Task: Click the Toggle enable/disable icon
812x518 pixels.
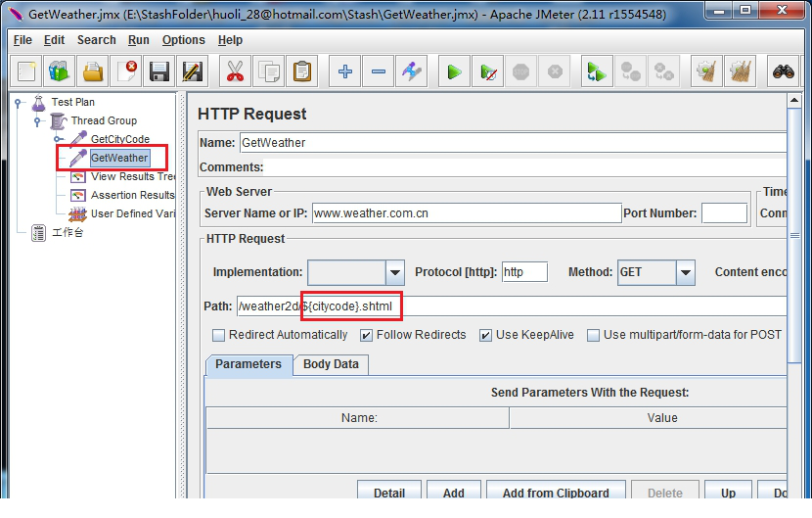Action: pos(412,71)
